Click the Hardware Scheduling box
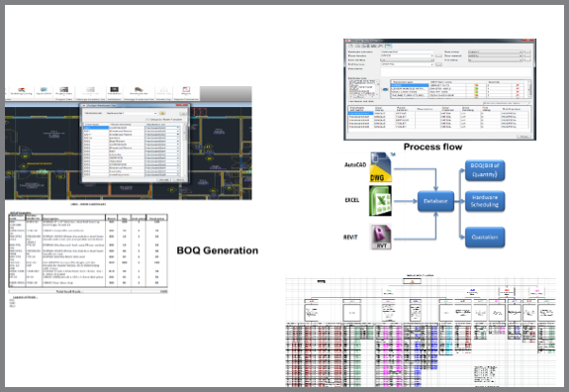The width and height of the screenshot is (569, 392). (x=485, y=201)
